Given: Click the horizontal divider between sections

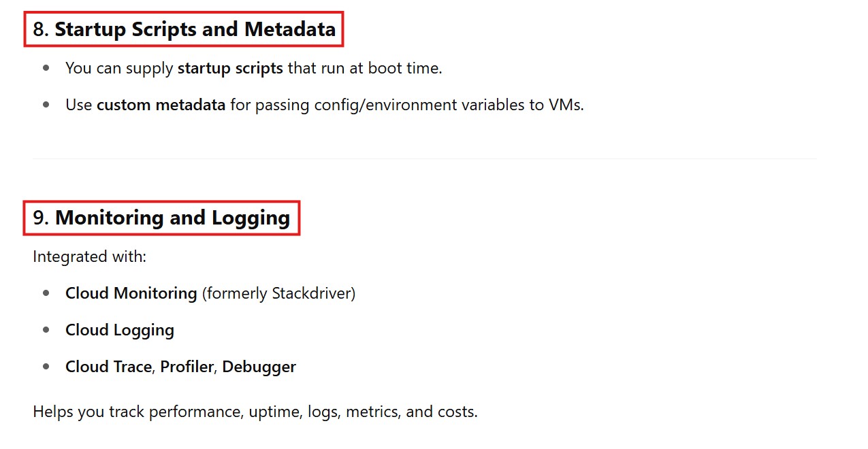Looking at the screenshot, I should [x=424, y=159].
